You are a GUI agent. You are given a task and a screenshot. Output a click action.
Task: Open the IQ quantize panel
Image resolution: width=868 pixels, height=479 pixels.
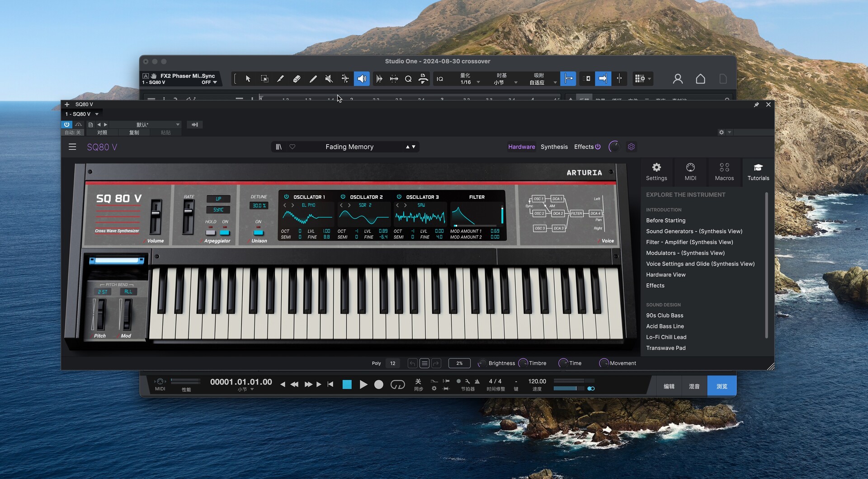pyautogui.click(x=440, y=79)
